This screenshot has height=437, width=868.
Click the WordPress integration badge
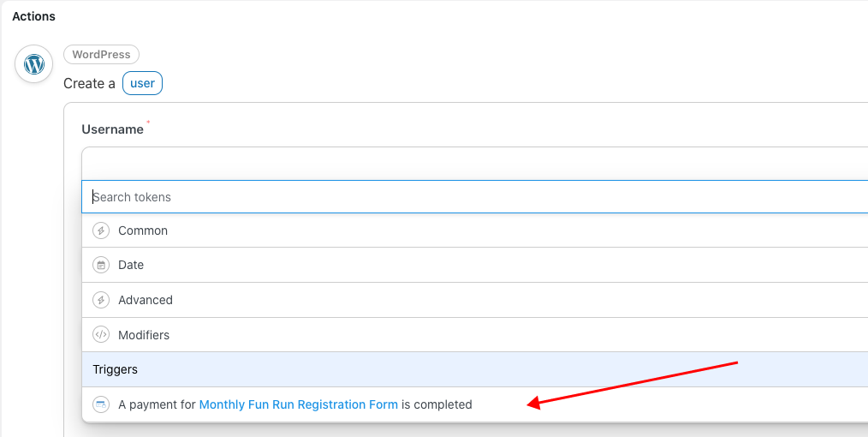tap(101, 55)
